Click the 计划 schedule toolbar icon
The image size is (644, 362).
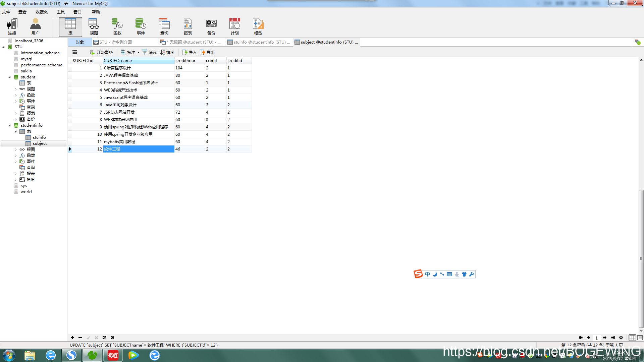235,26
